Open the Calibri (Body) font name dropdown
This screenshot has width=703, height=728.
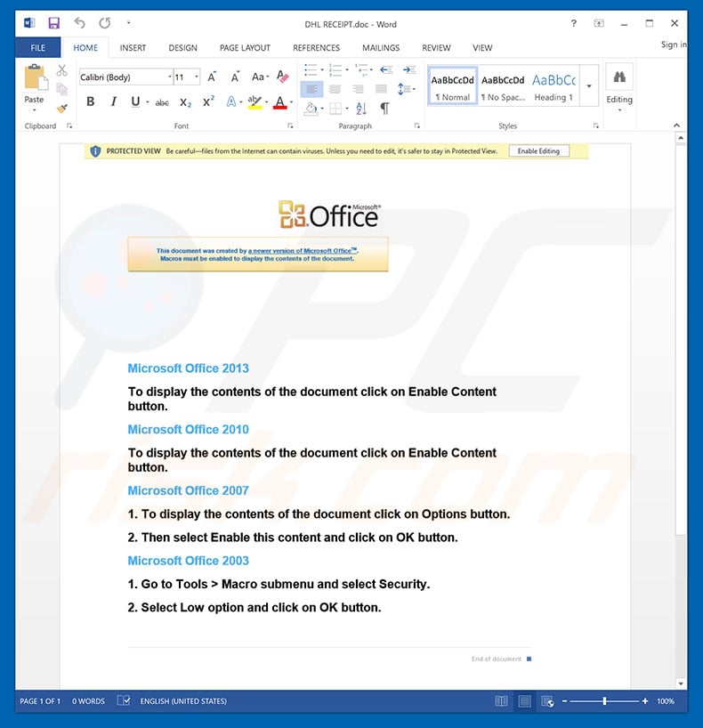169,77
